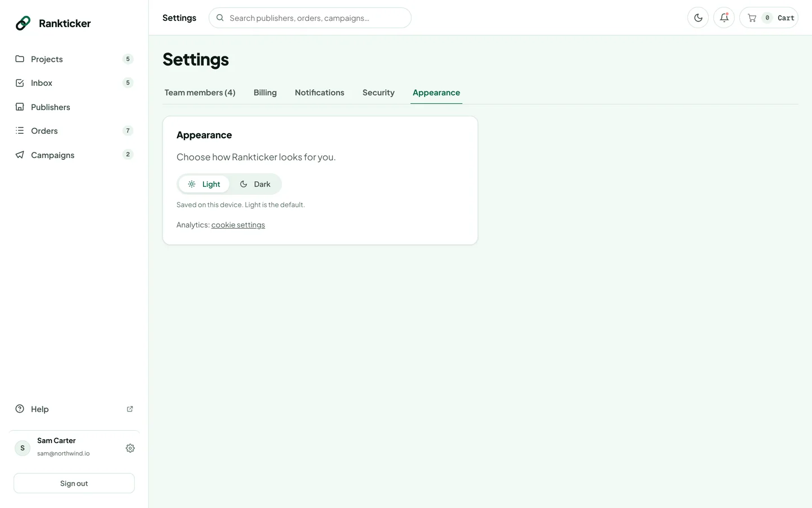Screen dimensions: 812x508
Task: Open the Help link
Action: [74, 409]
